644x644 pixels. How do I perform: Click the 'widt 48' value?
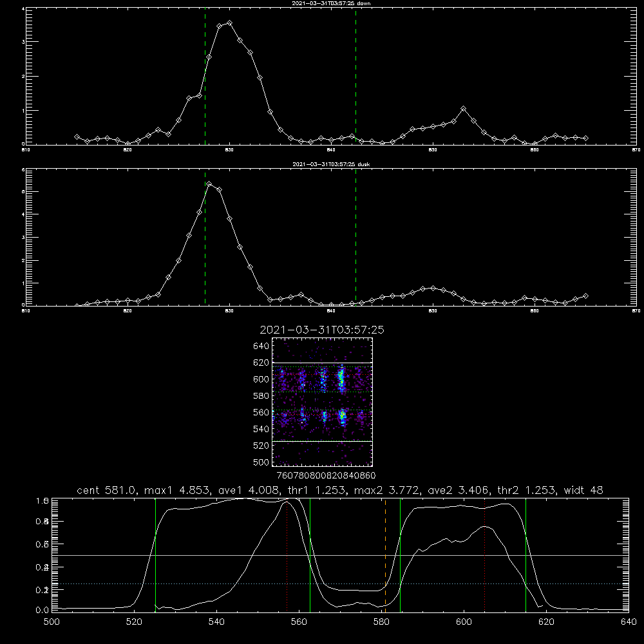click(583, 490)
